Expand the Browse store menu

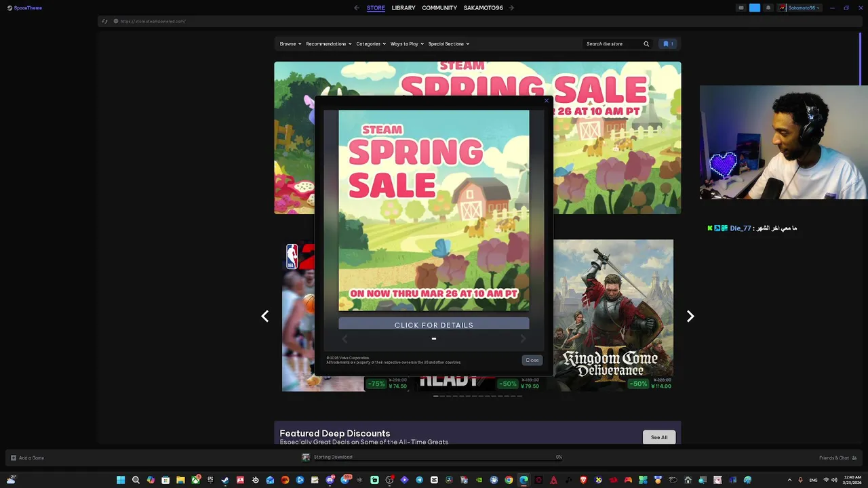coord(290,44)
